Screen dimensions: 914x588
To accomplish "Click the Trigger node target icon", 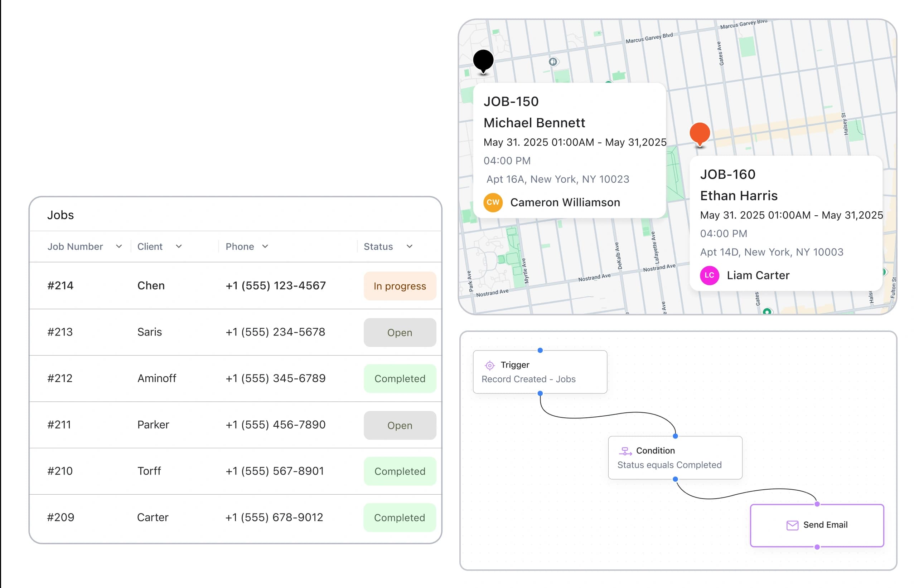I will [489, 366].
